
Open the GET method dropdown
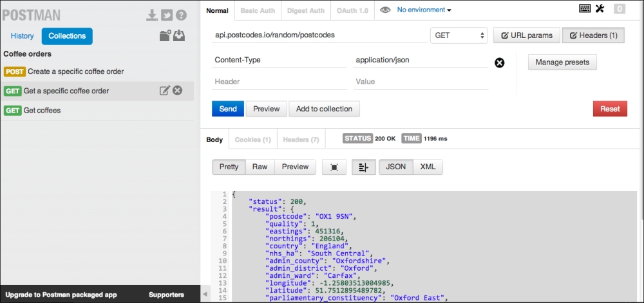tap(459, 35)
